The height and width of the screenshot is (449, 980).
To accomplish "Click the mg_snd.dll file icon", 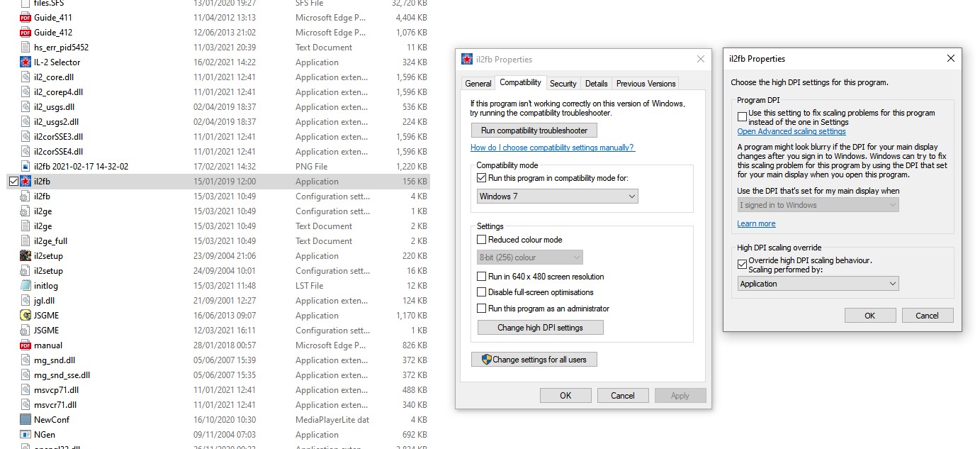I will (26, 360).
